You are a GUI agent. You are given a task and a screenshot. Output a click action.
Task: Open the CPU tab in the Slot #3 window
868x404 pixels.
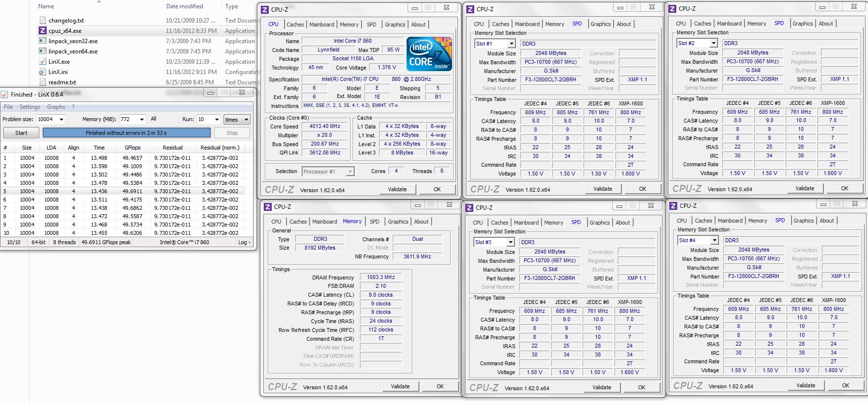[x=478, y=223]
